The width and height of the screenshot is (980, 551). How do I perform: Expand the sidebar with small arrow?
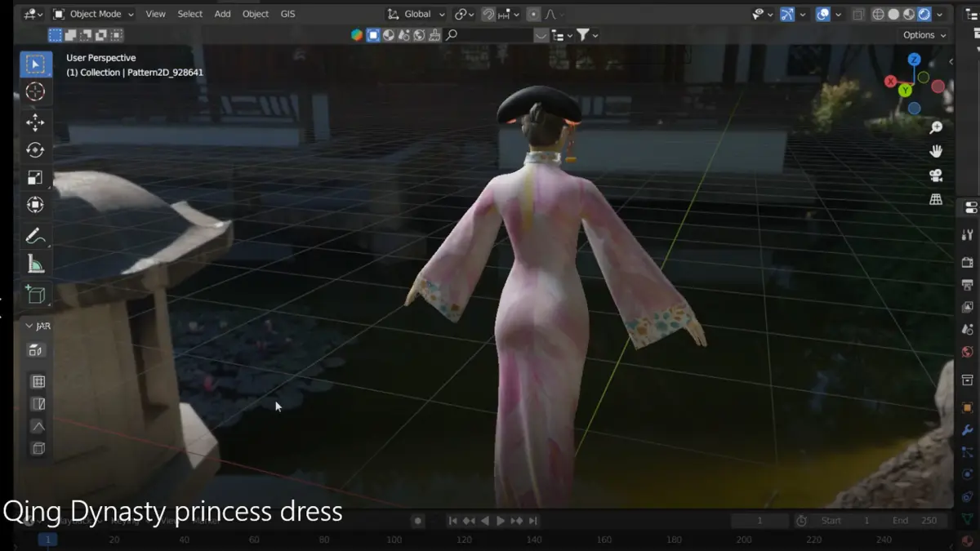tap(950, 61)
